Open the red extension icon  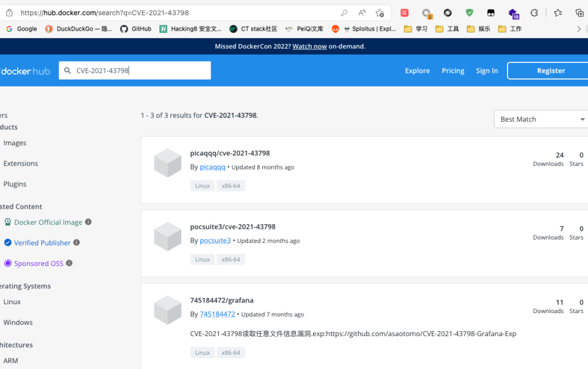(x=405, y=13)
